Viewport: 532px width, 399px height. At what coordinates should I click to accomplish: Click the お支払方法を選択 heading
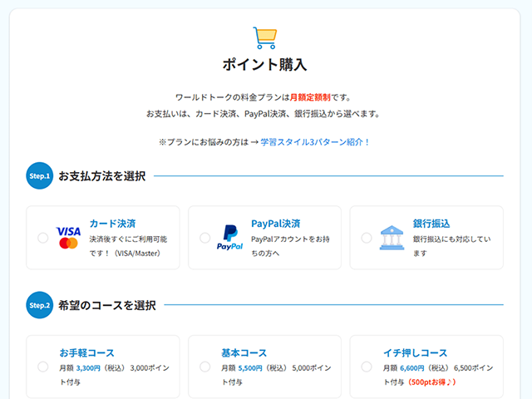coord(102,176)
